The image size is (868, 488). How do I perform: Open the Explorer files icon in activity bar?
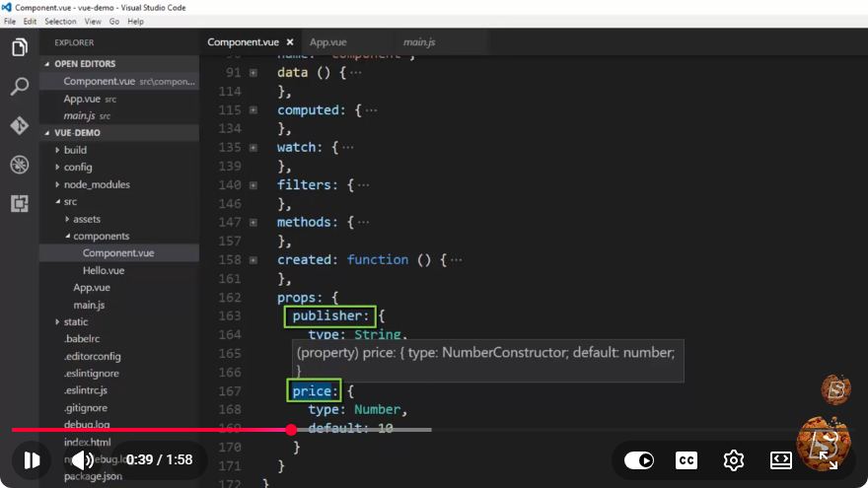pyautogui.click(x=20, y=47)
